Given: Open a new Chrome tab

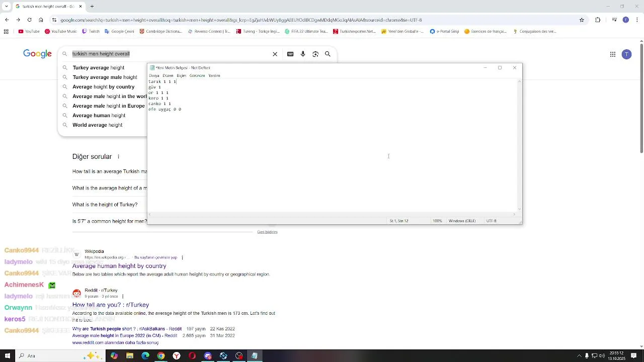Looking at the screenshot, I should coord(92,7).
